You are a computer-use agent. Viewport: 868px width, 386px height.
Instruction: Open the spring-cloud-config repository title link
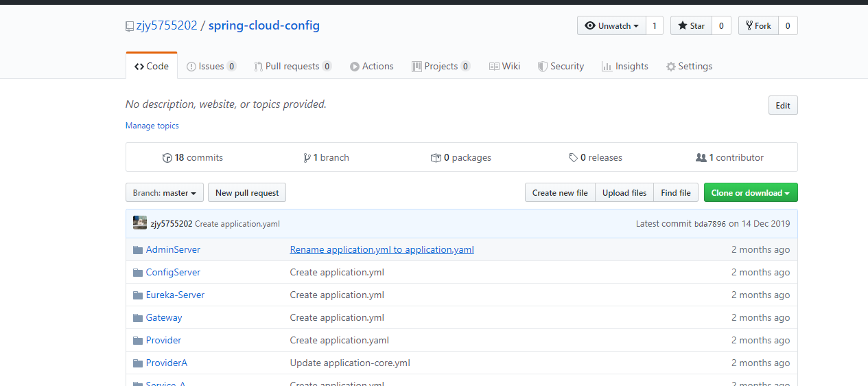click(264, 26)
